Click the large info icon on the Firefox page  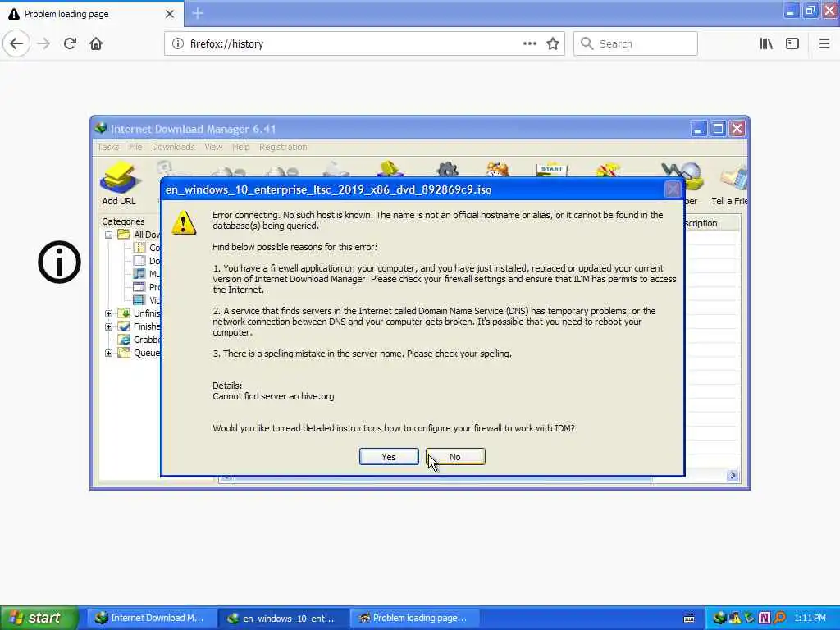pos(59,262)
